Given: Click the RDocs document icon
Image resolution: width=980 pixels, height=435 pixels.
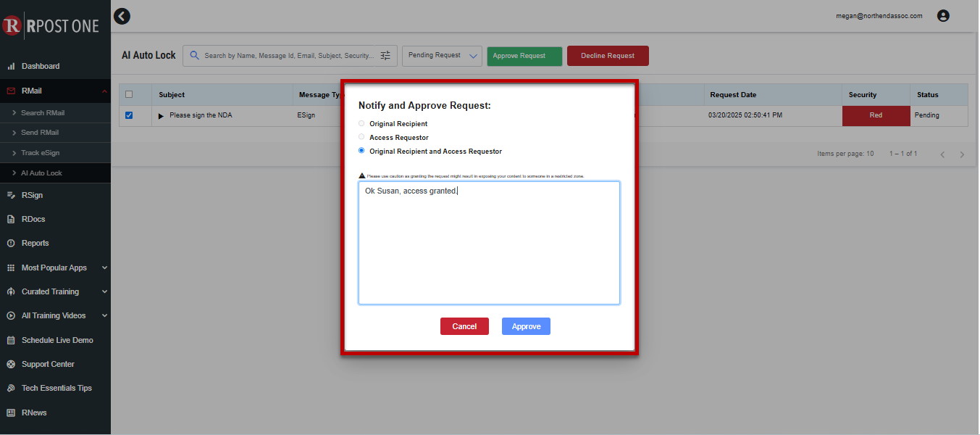Looking at the screenshot, I should click(x=11, y=219).
